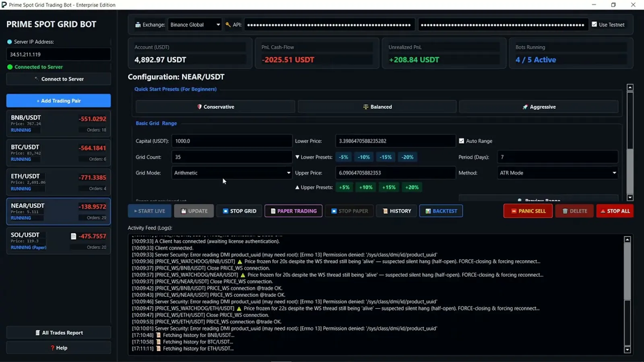Viewport: 644px width, 362px height.
Task: Apply the Aggressive preset
Action: [x=539, y=107]
